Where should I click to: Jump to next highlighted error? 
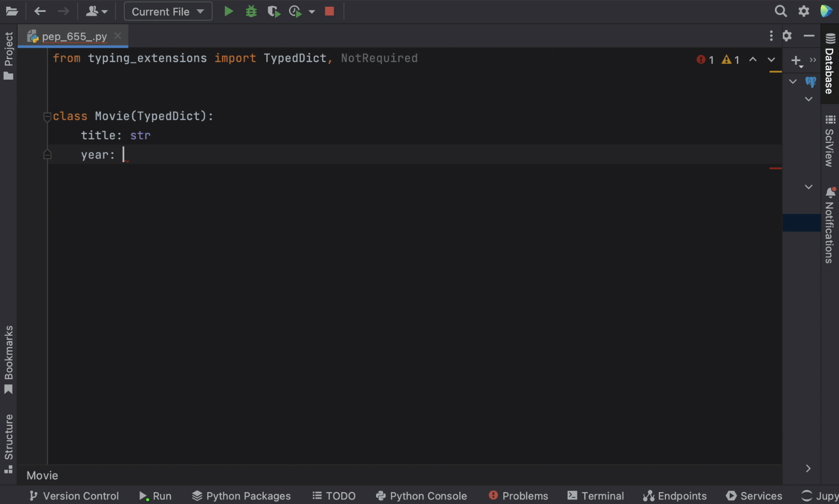coord(771,60)
